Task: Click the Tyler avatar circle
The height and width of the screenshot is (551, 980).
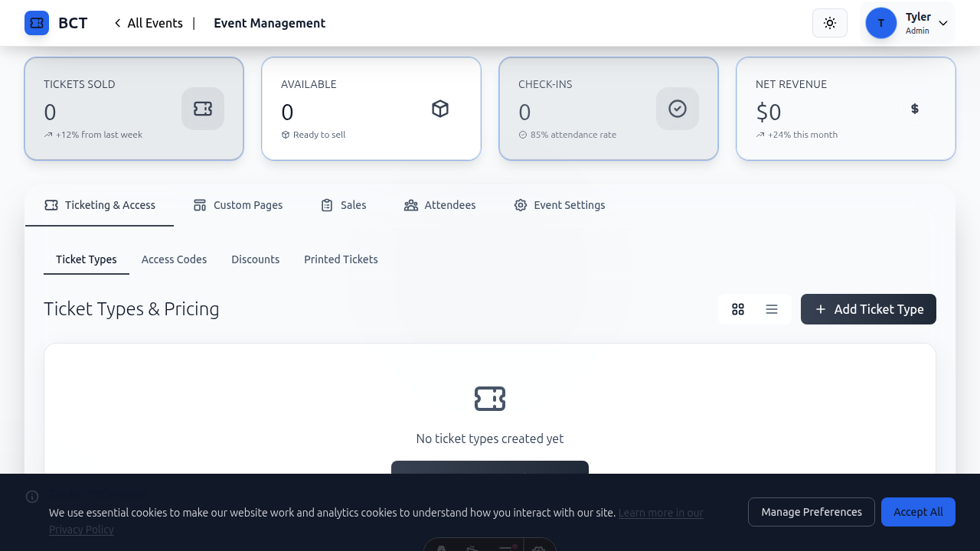Action: [x=880, y=23]
